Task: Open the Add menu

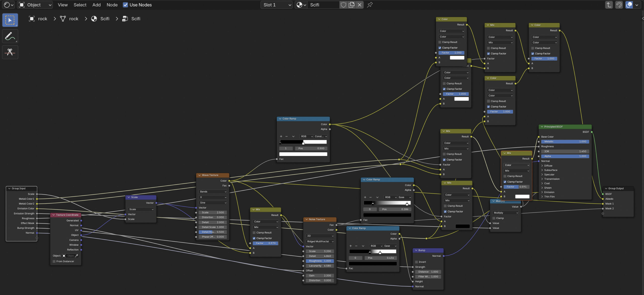Action: (x=96, y=5)
